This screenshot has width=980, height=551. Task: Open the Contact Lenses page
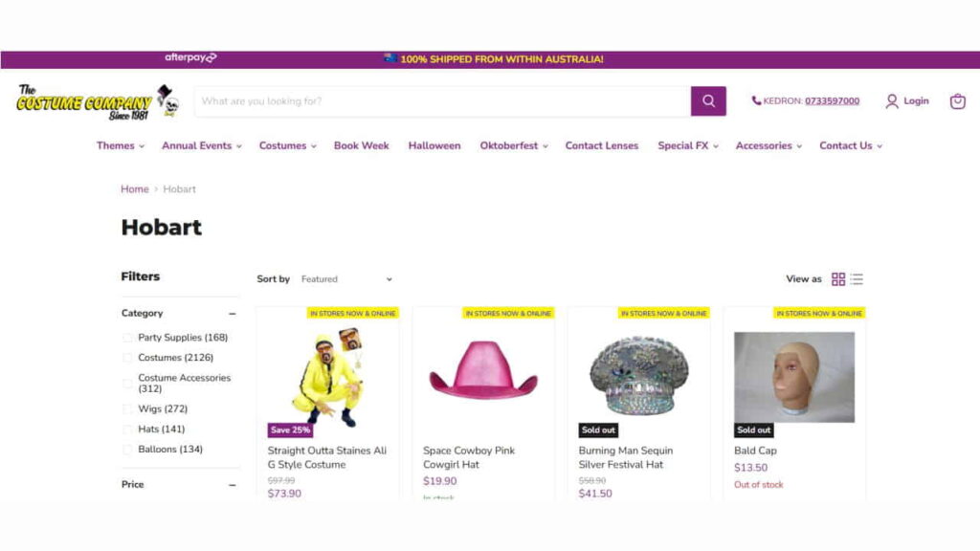pyautogui.click(x=602, y=145)
